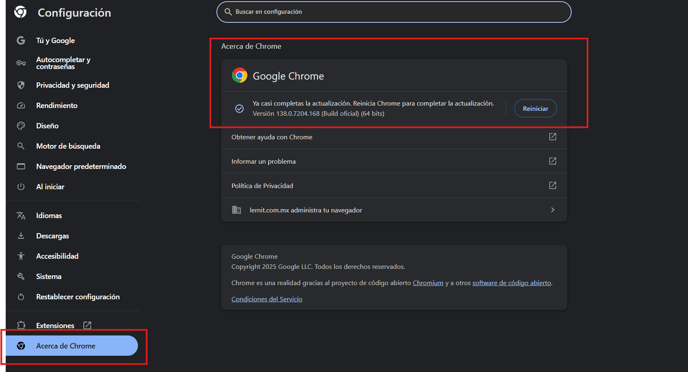Click the Buscar en configuración search field
This screenshot has width=688, height=372.
pyautogui.click(x=394, y=12)
